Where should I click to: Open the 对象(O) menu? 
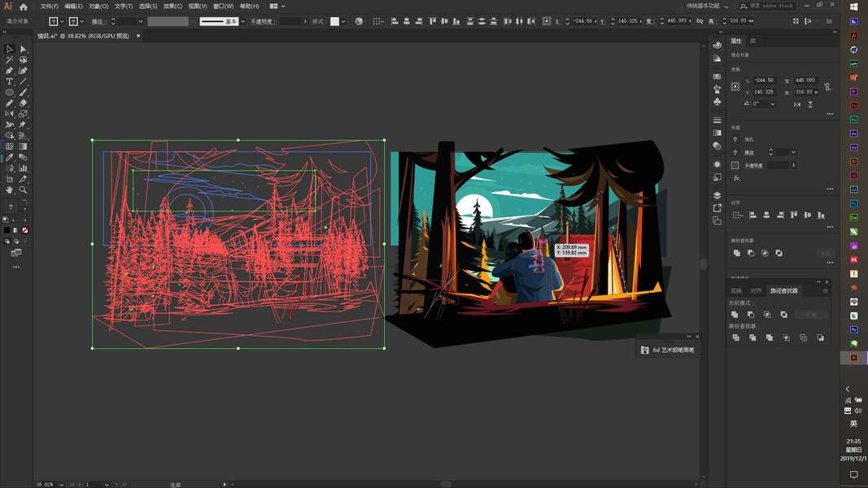pos(98,6)
